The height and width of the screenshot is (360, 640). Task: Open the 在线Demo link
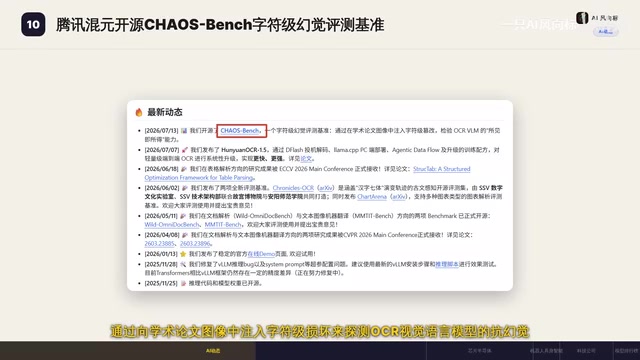point(261,254)
